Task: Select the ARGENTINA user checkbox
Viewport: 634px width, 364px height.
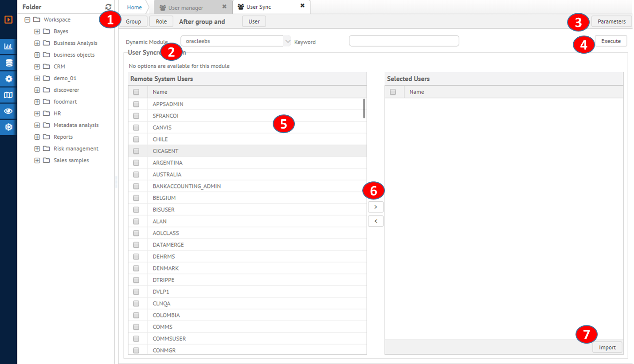Action: tap(136, 163)
